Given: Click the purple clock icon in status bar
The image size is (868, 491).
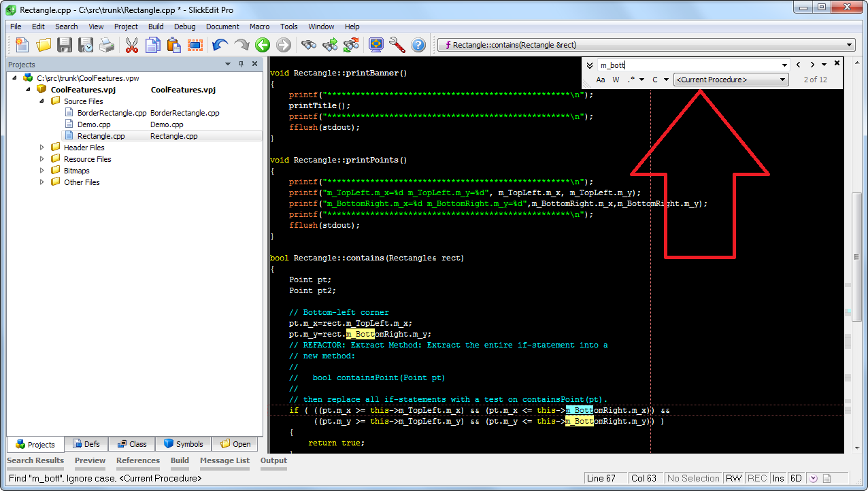Looking at the screenshot, I should (813, 478).
